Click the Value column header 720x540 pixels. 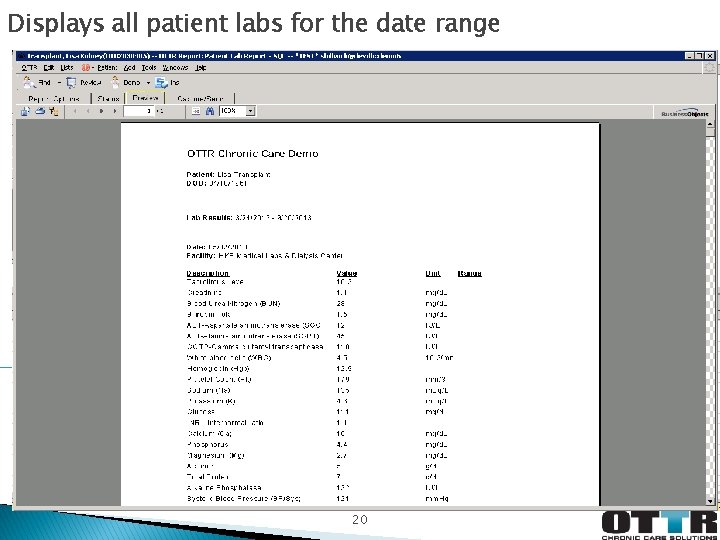point(347,273)
